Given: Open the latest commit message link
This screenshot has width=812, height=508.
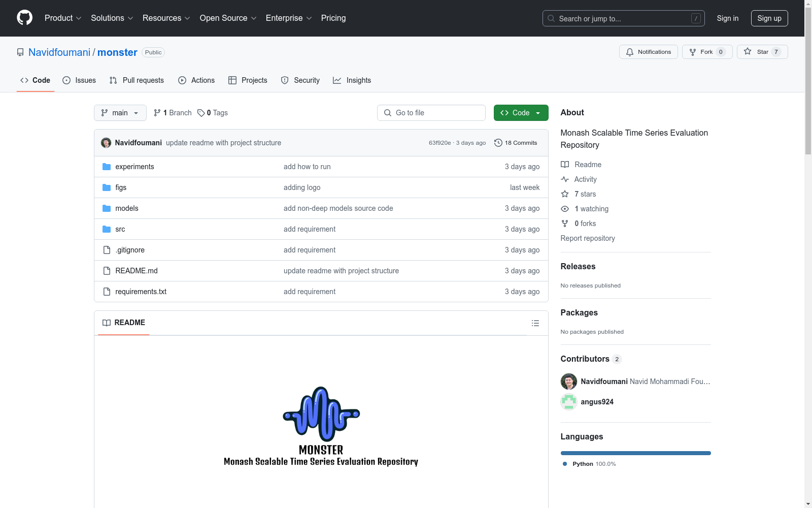Looking at the screenshot, I should click(223, 143).
